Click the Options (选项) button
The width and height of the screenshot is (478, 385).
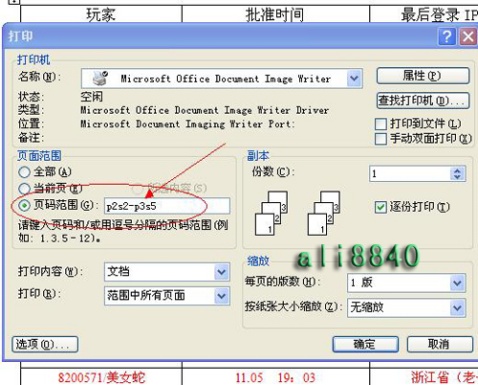(45, 344)
